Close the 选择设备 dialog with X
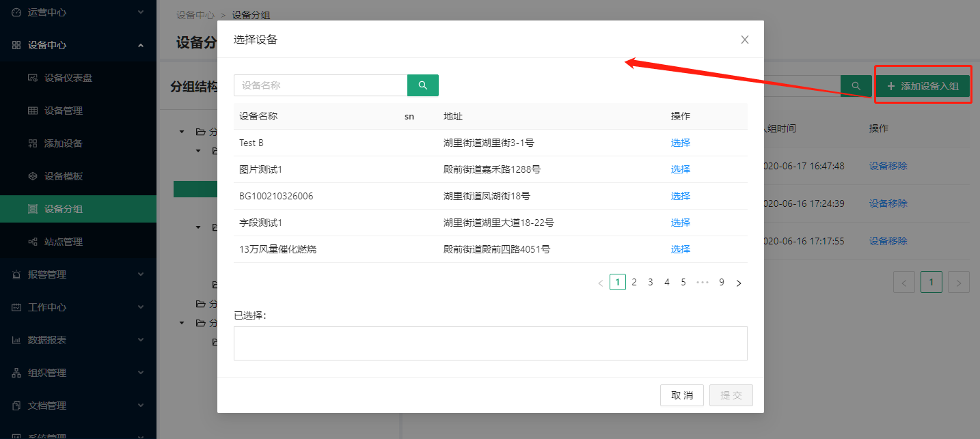This screenshot has width=980, height=439. (x=745, y=40)
